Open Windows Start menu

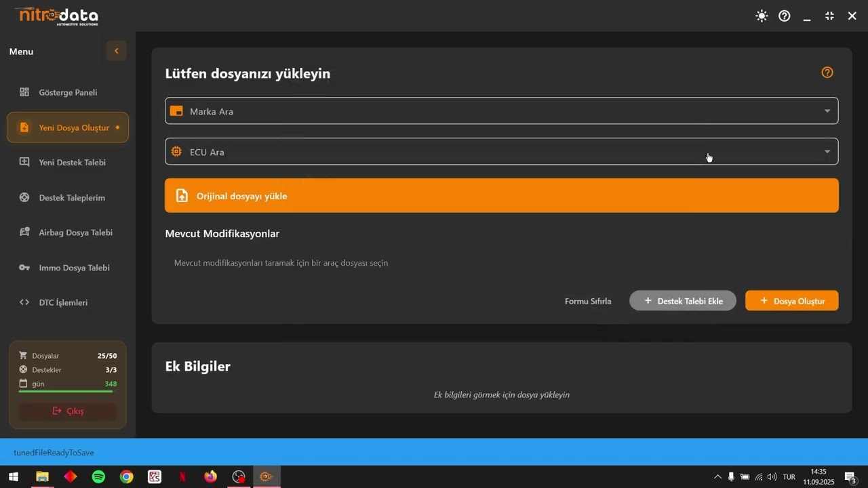point(13,477)
